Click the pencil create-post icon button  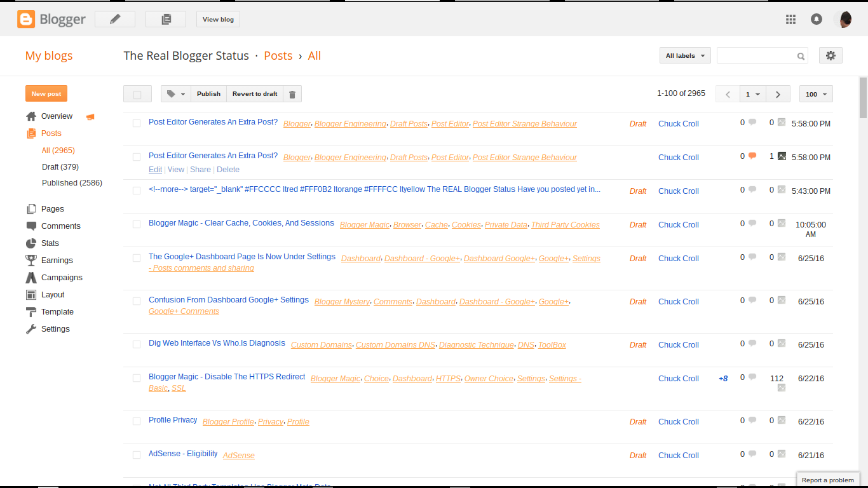115,19
